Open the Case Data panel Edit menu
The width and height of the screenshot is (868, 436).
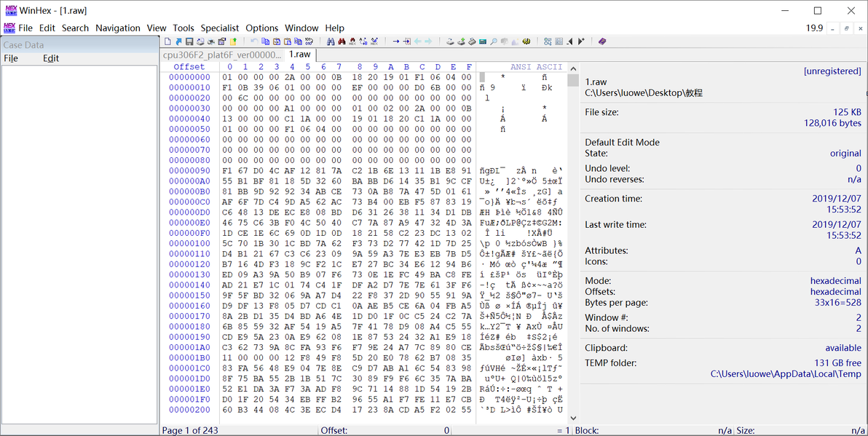(x=51, y=58)
